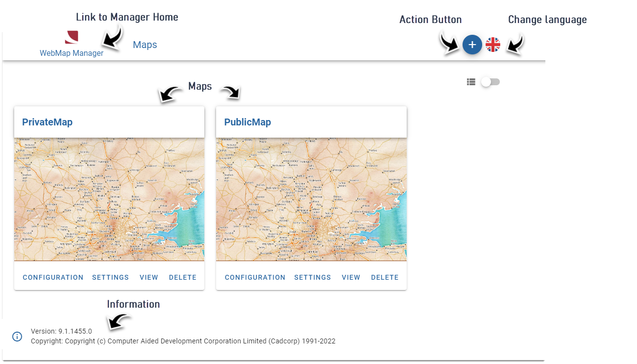The width and height of the screenshot is (637, 364).
Task: Click the info circle next to version details
Action: pos(17,337)
